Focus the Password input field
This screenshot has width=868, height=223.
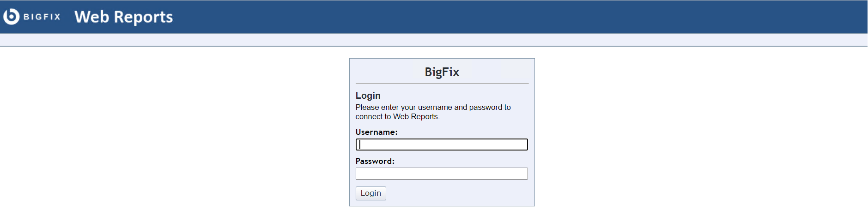tap(442, 174)
